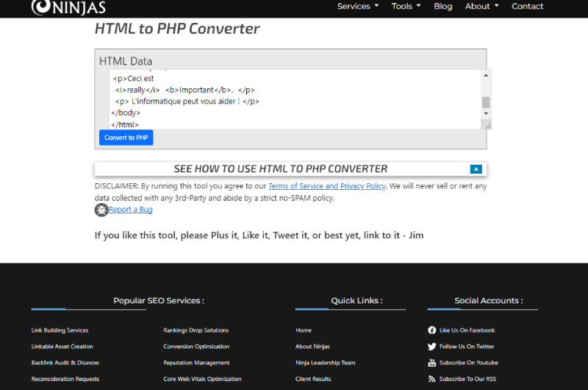Open Backlink Audit & Disavow link

point(65,363)
